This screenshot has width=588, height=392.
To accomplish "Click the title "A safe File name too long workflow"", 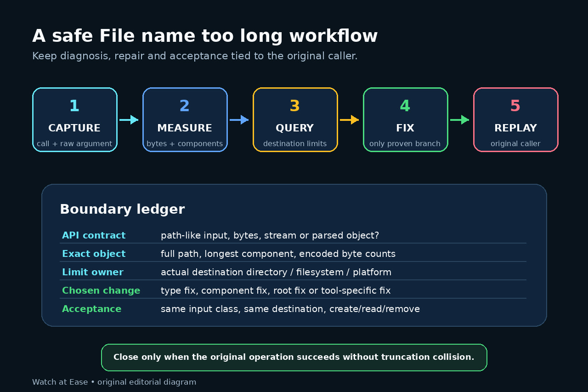I will [205, 36].
